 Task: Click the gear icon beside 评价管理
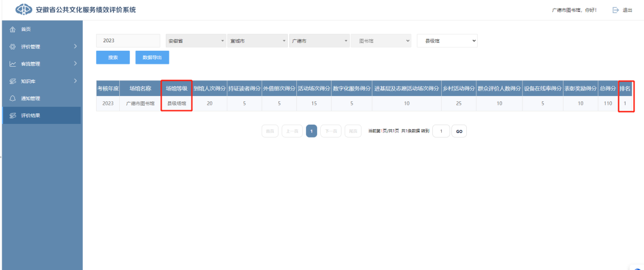click(13, 46)
